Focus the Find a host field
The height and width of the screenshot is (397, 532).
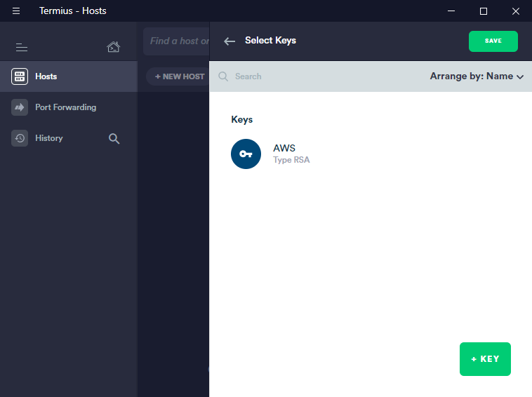(x=176, y=41)
